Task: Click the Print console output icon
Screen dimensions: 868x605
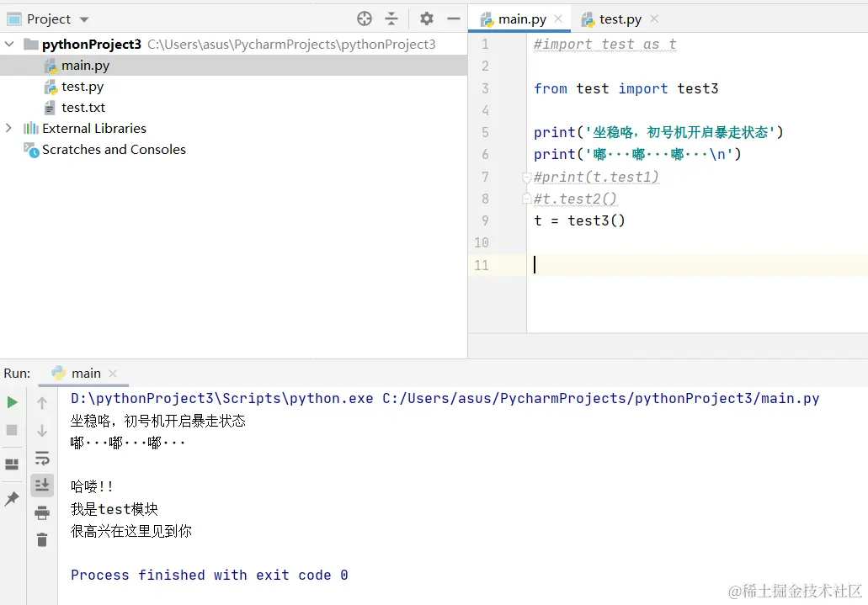Action: click(x=42, y=512)
